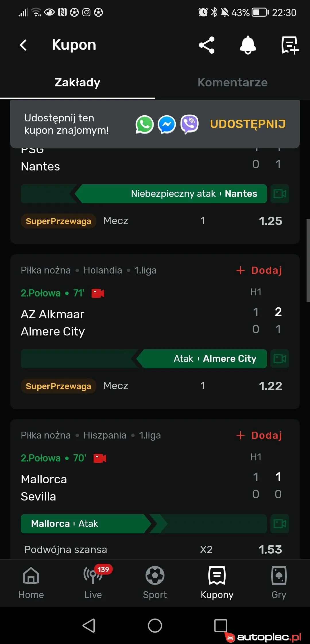Open live stream for AZ Alkmaar match

point(98,293)
